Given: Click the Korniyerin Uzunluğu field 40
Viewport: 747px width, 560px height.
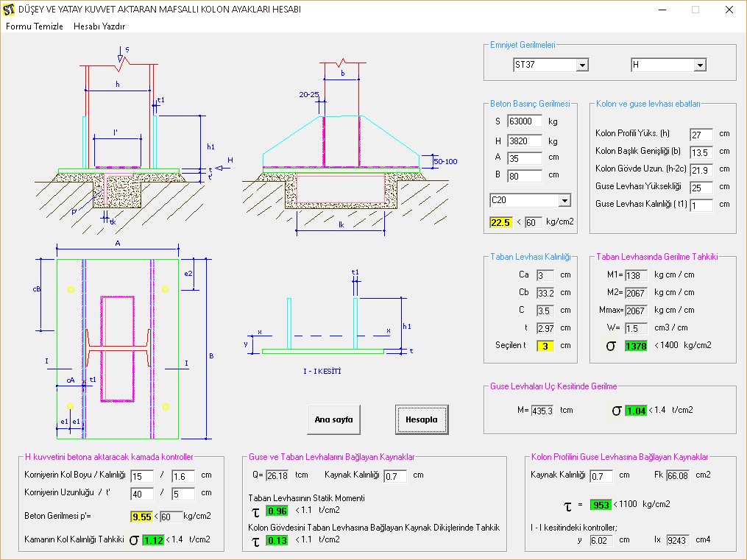Looking at the screenshot, I should [142, 493].
